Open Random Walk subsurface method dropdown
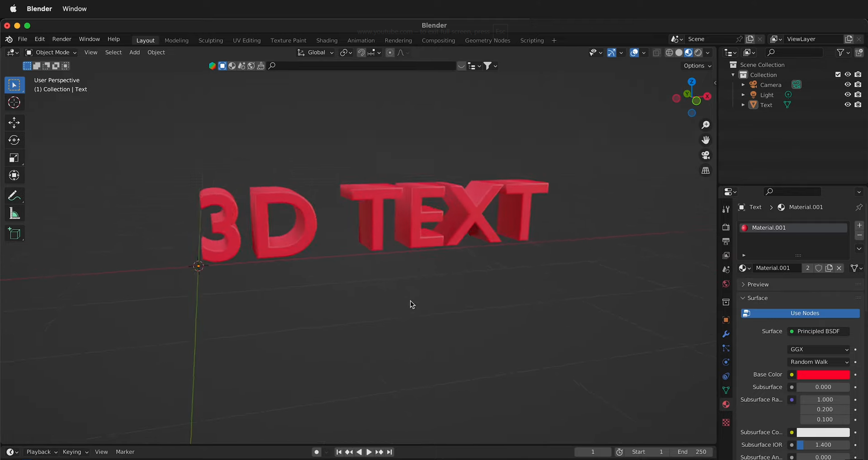868x460 pixels. coord(818,362)
